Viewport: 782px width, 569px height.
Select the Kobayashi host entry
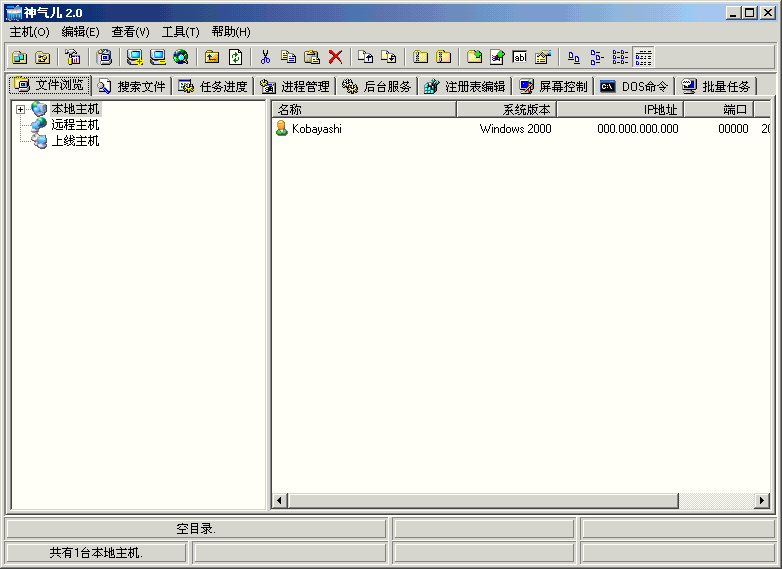316,129
